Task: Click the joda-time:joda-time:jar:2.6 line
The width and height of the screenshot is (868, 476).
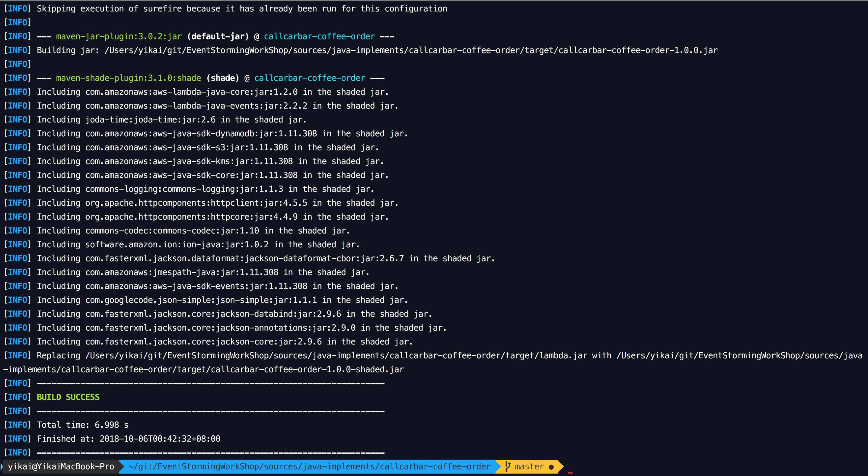Action: (171, 119)
